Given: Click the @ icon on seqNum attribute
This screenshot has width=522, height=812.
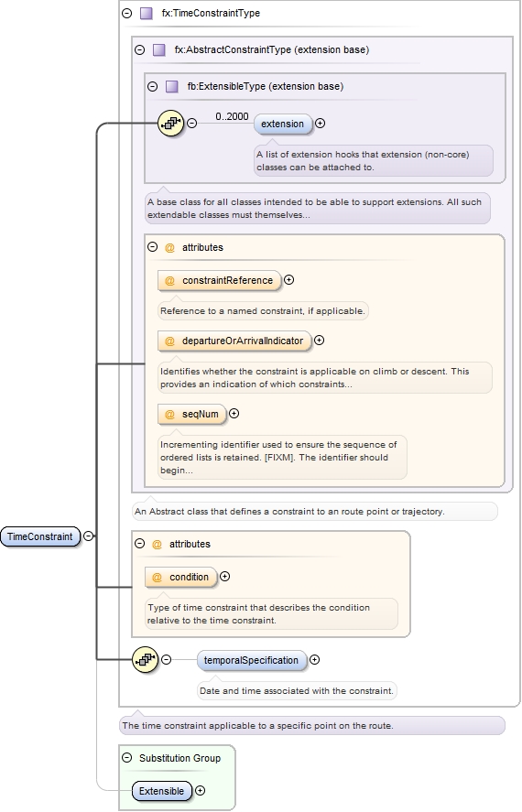Looking at the screenshot, I should (x=169, y=415).
